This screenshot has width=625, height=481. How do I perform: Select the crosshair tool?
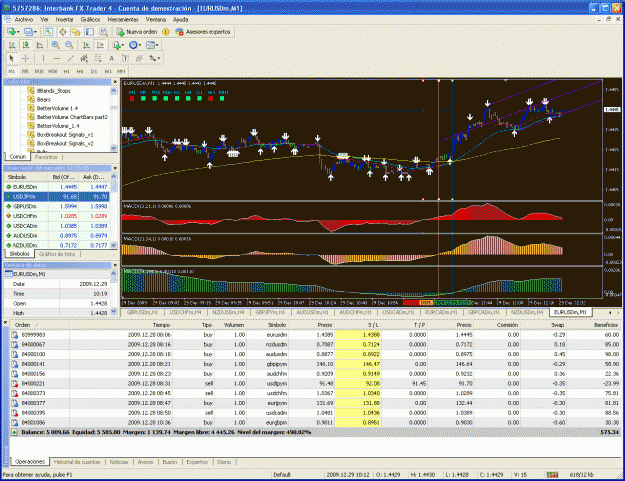pos(26,58)
